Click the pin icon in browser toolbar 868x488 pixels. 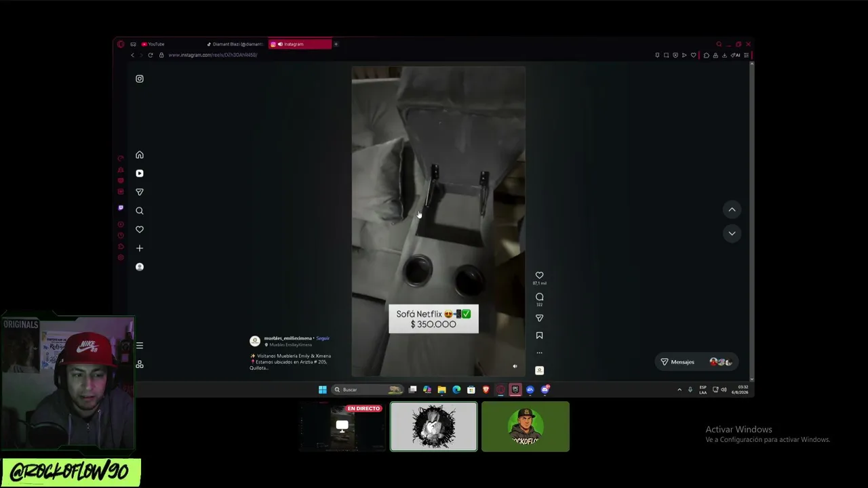(x=657, y=55)
